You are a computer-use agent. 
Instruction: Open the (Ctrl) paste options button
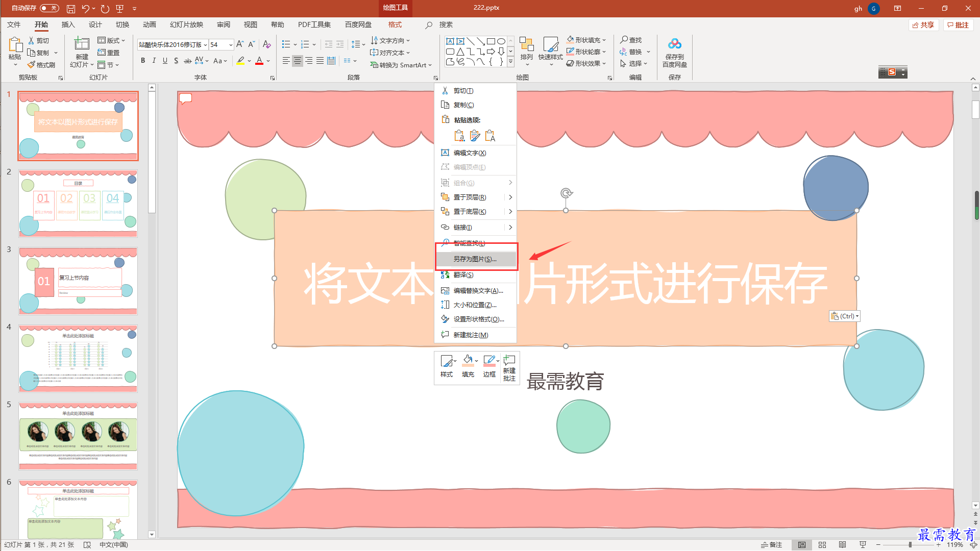tap(844, 316)
